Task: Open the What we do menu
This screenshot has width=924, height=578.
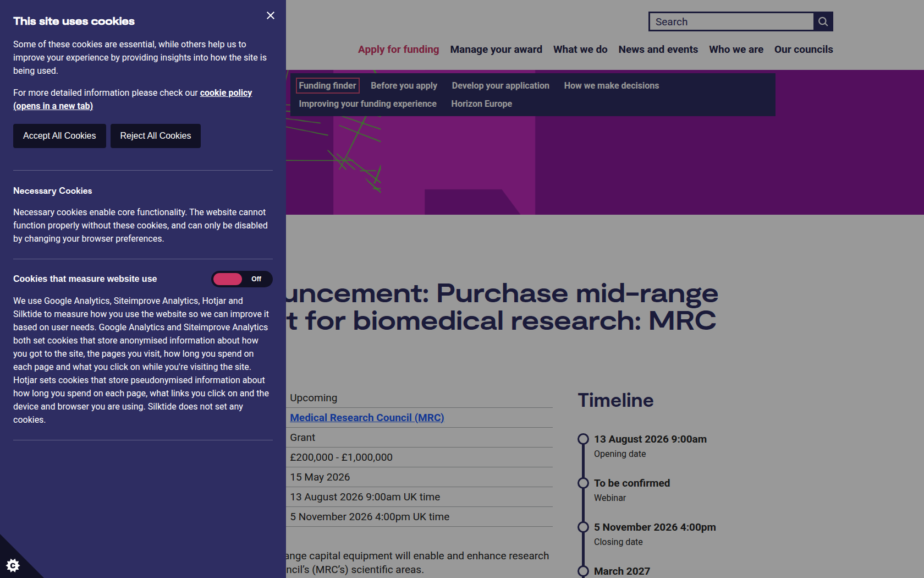Action: tap(580, 50)
